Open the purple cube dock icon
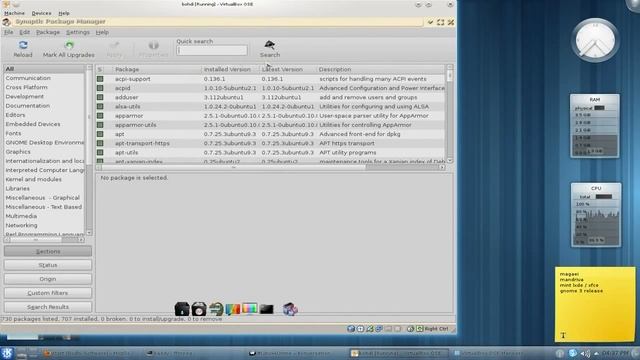The image size is (640, 360). click(290, 309)
